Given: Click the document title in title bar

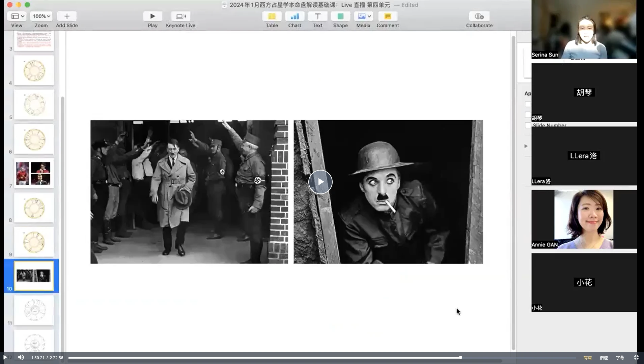Looking at the screenshot, I should (310, 5).
